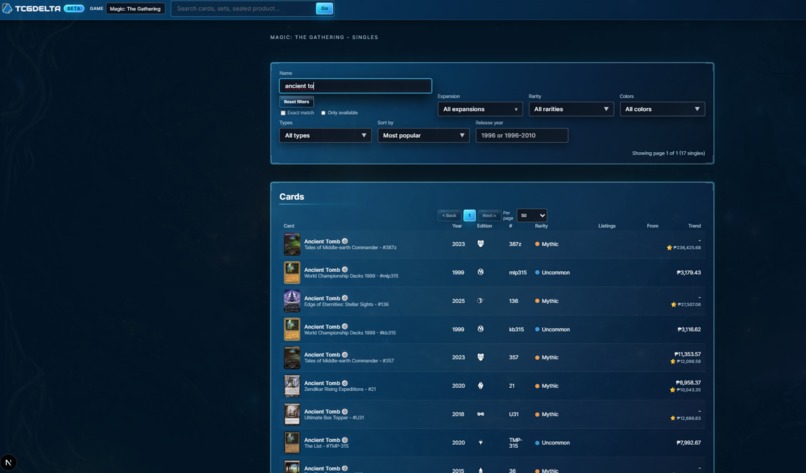Open the All rarities dropdown
Screen dimensions: 806x473
(x=571, y=109)
